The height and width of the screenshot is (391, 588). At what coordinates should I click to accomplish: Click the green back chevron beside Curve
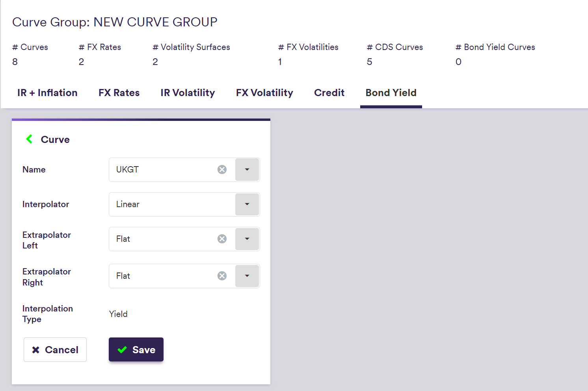29,139
